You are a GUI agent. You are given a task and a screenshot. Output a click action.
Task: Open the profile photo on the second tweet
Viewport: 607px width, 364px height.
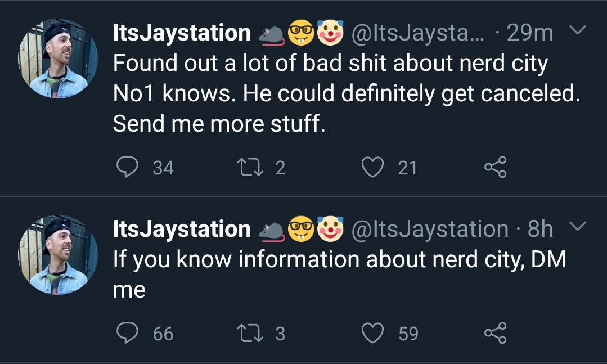pos(58,255)
